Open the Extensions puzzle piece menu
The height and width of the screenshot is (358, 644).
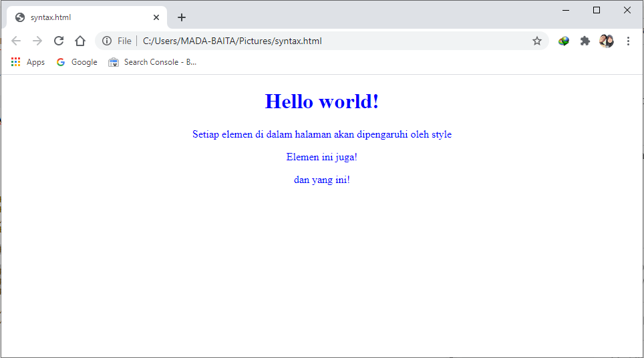click(585, 41)
